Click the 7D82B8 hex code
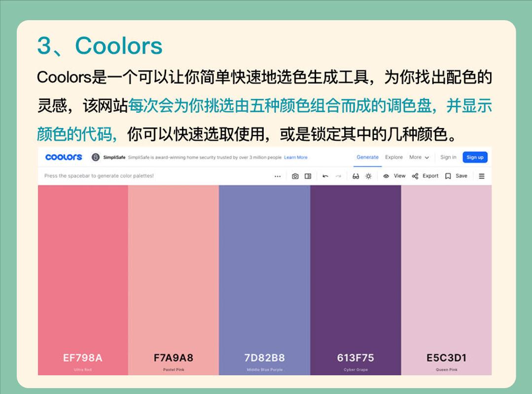Screen dimensions: 532x394 tap(264, 358)
